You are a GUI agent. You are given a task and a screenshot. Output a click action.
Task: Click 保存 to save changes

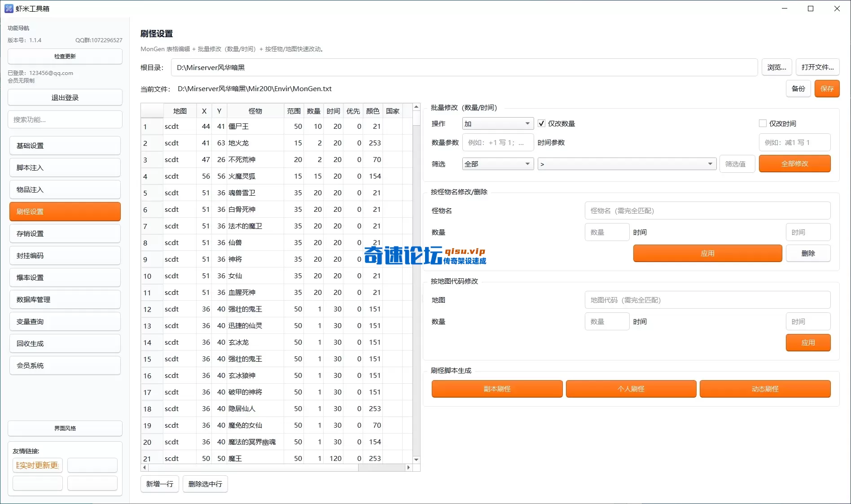827,88
